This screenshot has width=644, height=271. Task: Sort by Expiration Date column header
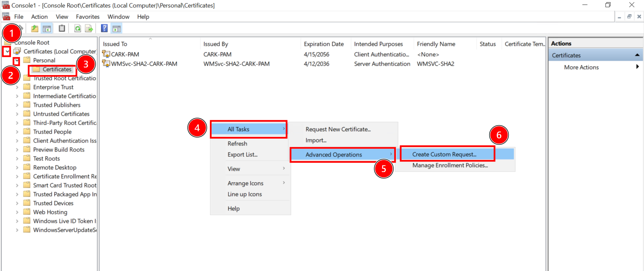tap(324, 44)
